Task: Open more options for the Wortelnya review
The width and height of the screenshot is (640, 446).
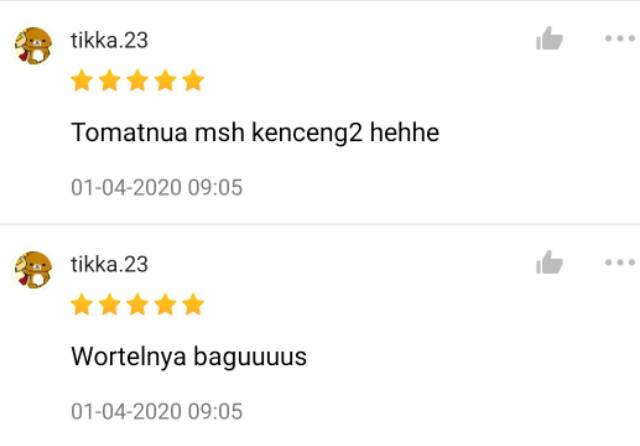Action: click(620, 262)
